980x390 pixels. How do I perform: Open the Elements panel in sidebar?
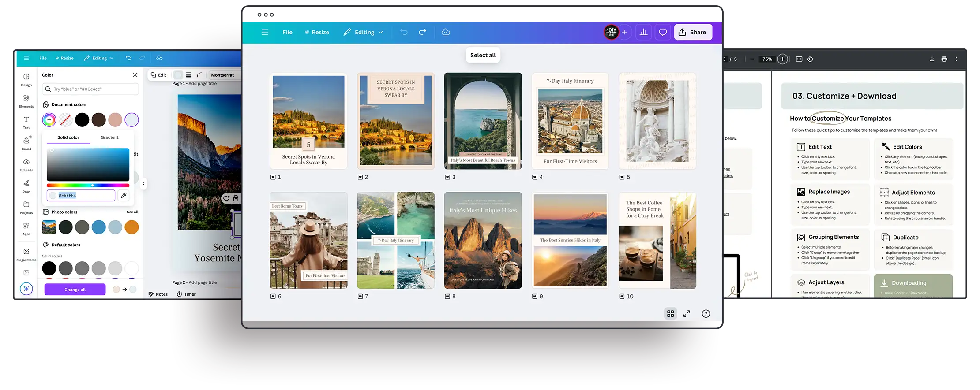[26, 100]
